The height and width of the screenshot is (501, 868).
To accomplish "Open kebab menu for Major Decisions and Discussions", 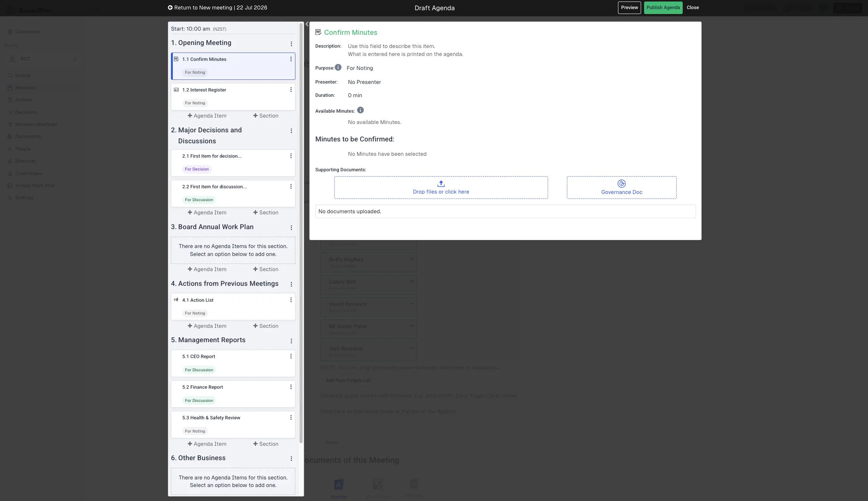I will point(291,131).
